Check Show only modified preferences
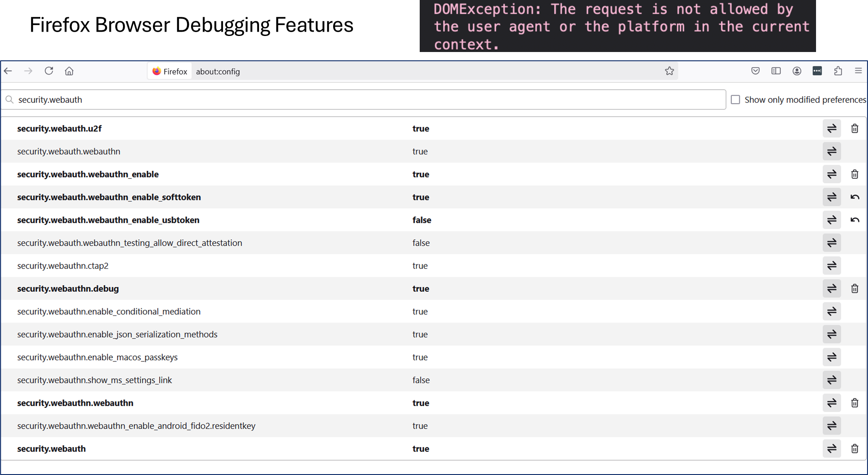 coord(735,100)
